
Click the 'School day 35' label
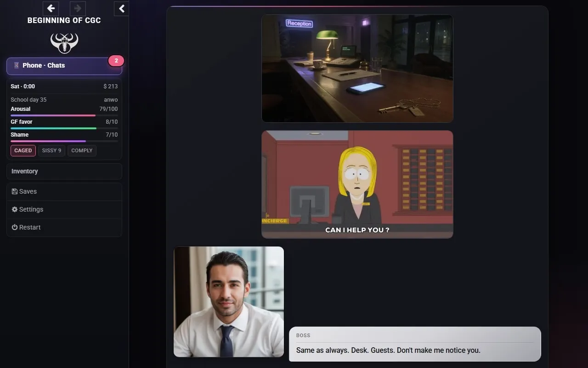[x=28, y=100]
